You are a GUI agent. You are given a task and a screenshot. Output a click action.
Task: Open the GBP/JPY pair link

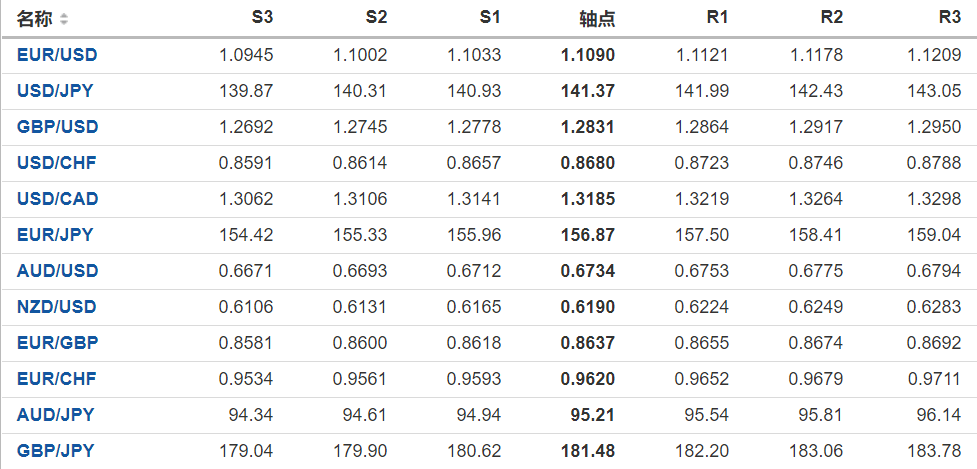coord(55,451)
